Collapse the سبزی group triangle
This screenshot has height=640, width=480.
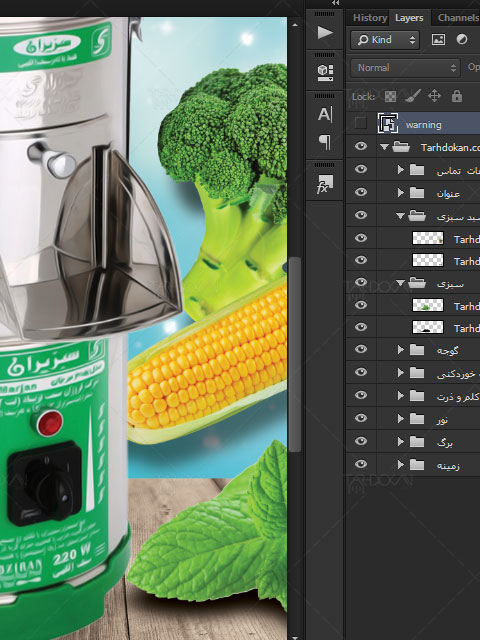(400, 283)
